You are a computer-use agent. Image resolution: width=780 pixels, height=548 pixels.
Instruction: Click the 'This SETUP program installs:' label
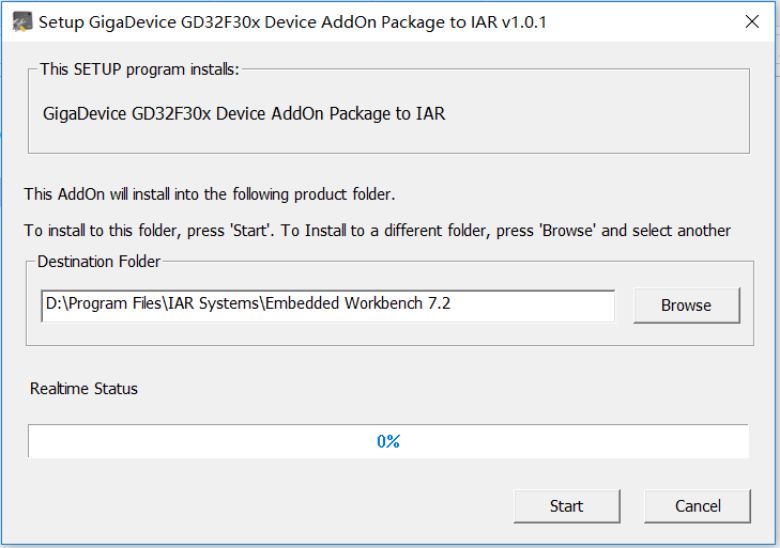coord(139,69)
